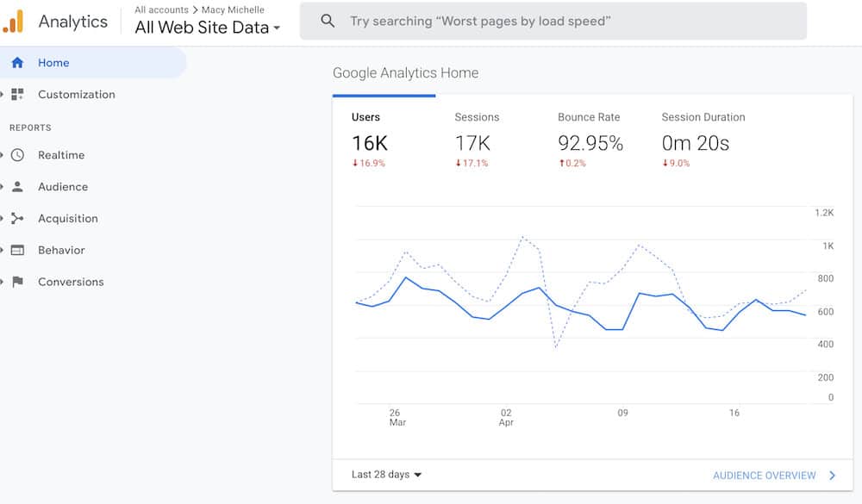Open the Last 28 days dropdown
The width and height of the screenshot is (862, 504).
point(386,475)
